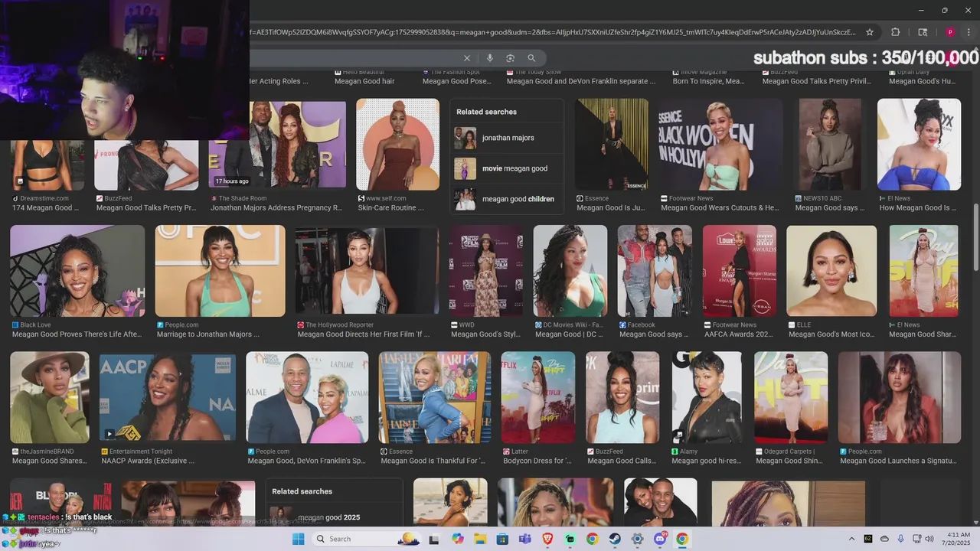Image resolution: width=980 pixels, height=551 pixels.
Task: Open Google Lens image search icon
Action: [x=511, y=58]
